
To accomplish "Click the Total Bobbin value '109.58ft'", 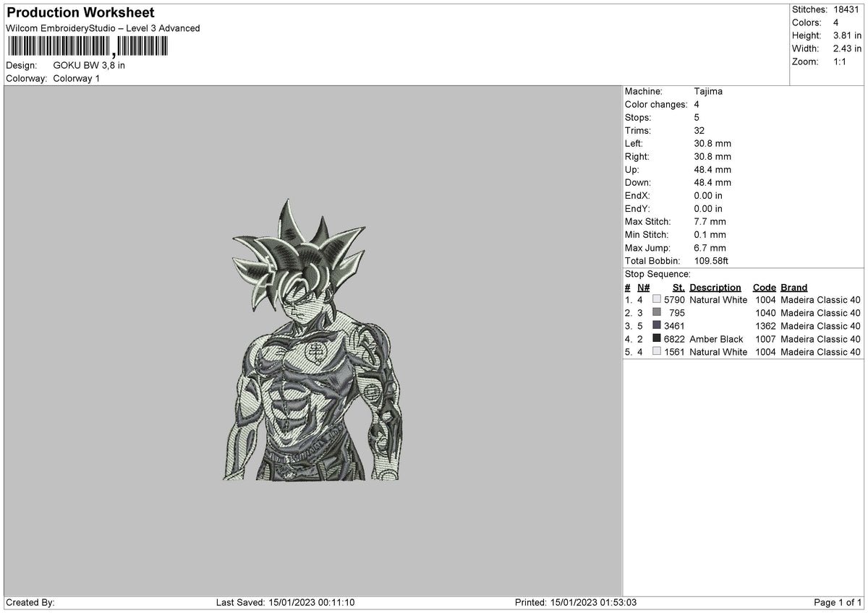I will point(711,261).
